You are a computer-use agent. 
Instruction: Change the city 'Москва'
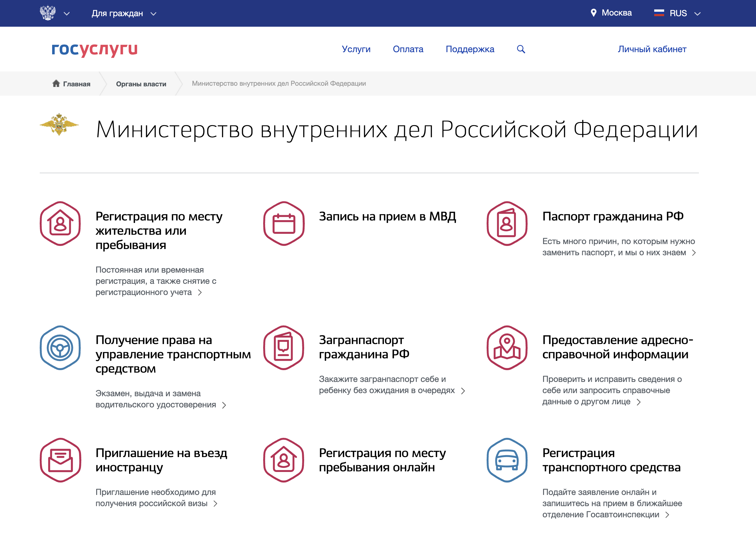(616, 13)
